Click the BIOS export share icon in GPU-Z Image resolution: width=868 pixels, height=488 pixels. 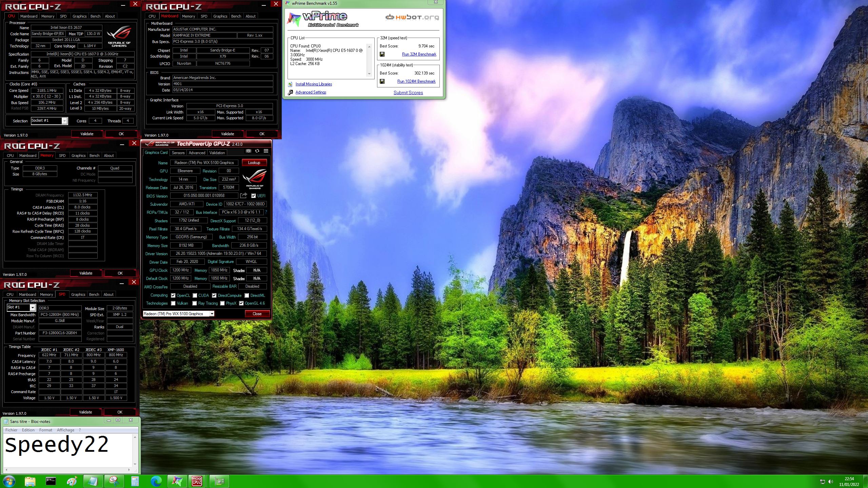(x=243, y=196)
